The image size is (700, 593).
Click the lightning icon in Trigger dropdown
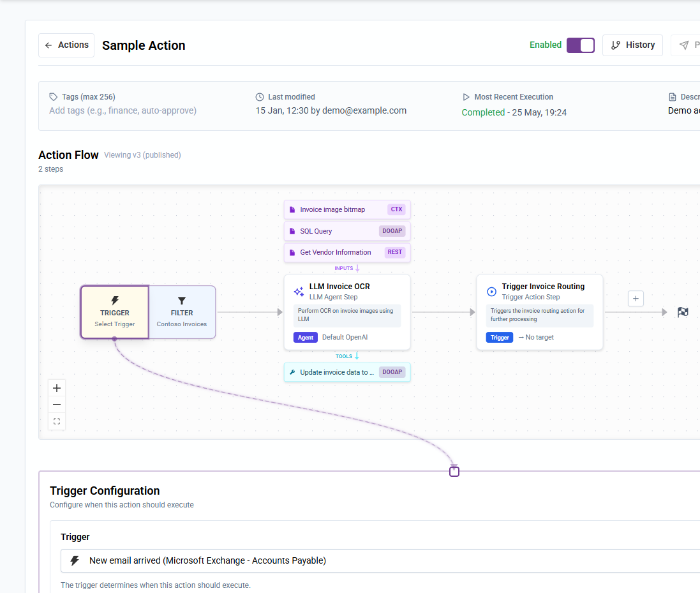tap(75, 561)
